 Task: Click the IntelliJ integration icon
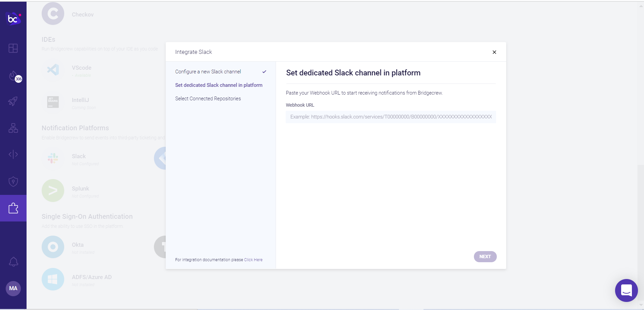pyautogui.click(x=53, y=102)
